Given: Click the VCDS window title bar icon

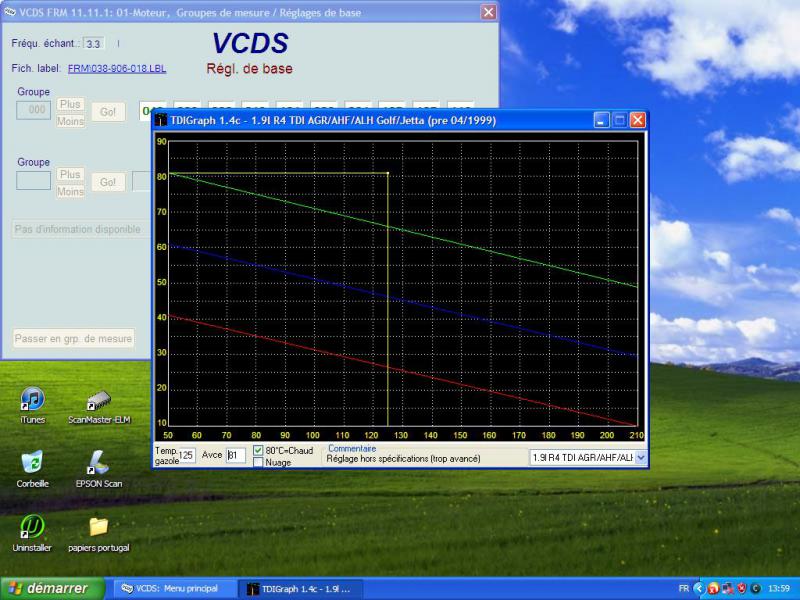Looking at the screenshot, I should pyautogui.click(x=10, y=12).
